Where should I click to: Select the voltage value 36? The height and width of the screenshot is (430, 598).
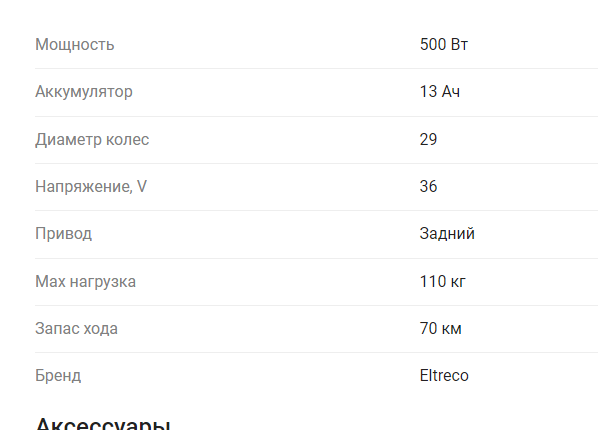[428, 187]
